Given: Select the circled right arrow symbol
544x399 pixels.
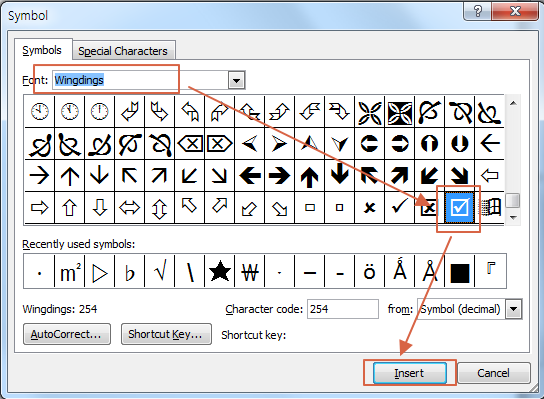Looking at the screenshot, I should tap(399, 143).
